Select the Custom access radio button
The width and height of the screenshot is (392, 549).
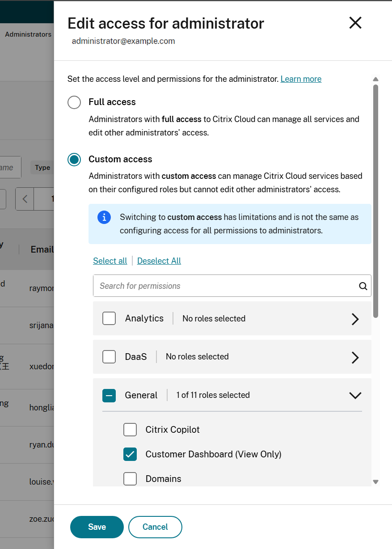point(74,160)
